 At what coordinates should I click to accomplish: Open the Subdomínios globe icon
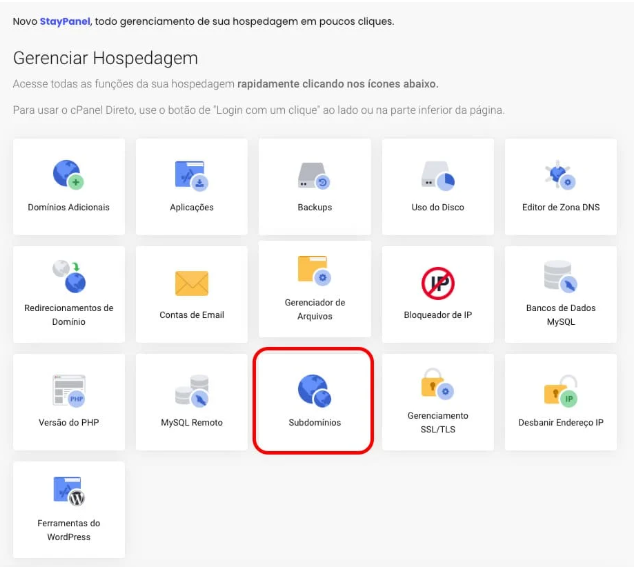tap(314, 391)
